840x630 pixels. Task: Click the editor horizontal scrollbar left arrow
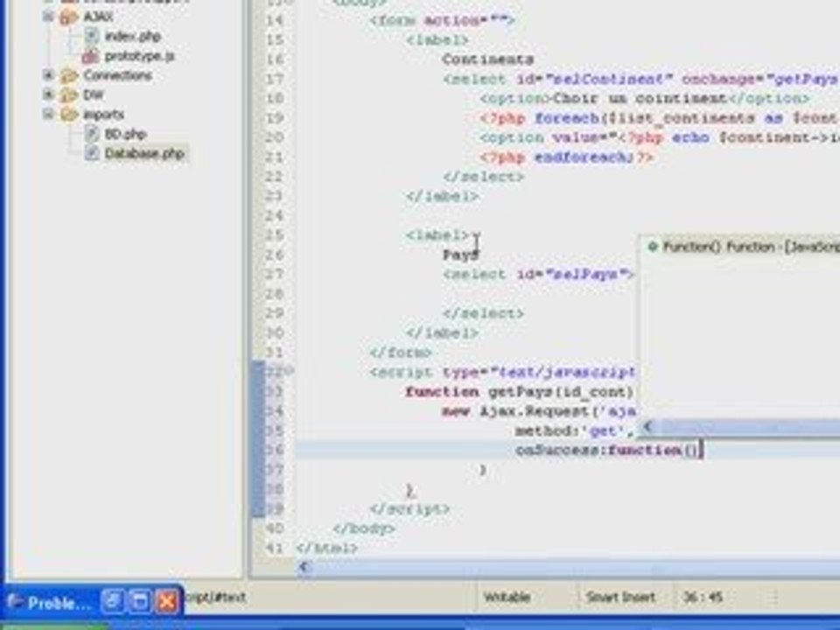coord(304,566)
